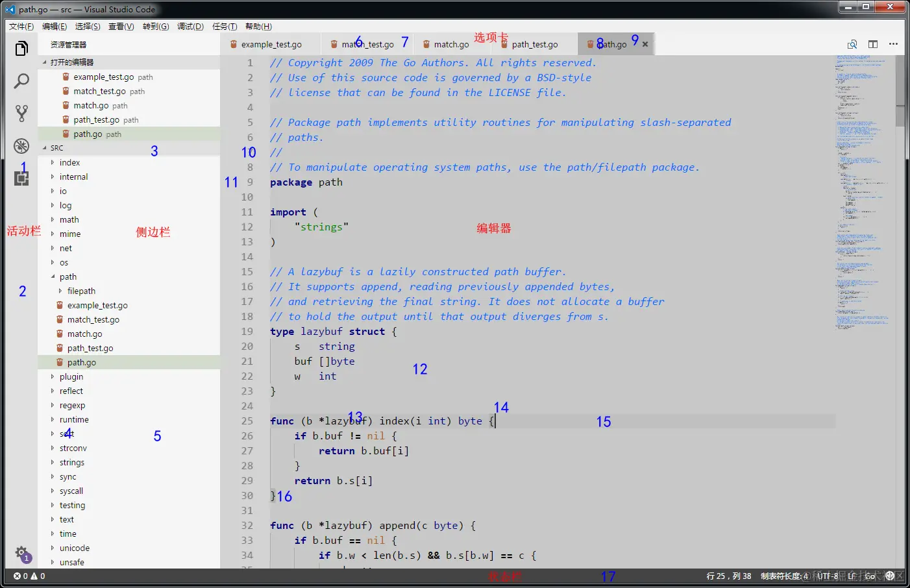Collapse the path folder in tree

53,276
